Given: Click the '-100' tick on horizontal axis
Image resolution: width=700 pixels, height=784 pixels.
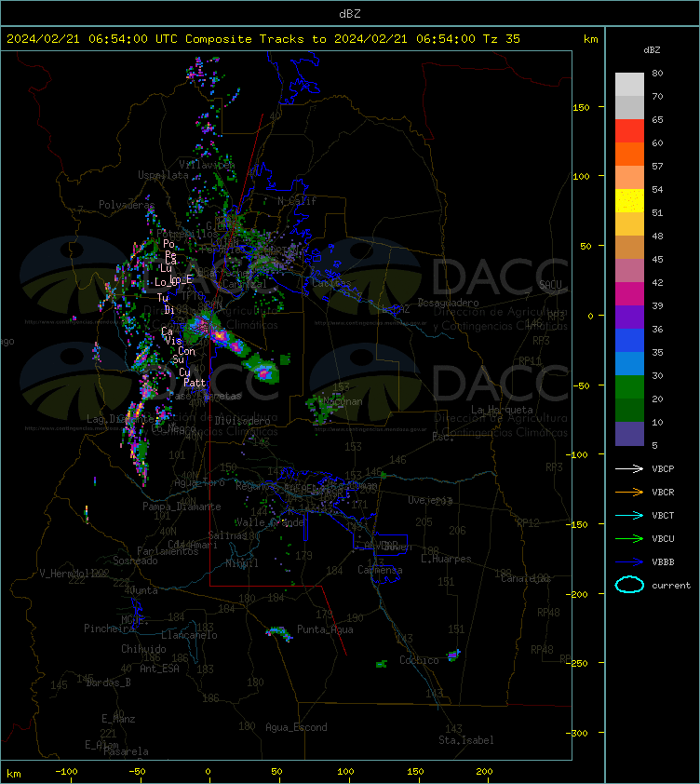Looking at the screenshot, I should pos(66,772).
